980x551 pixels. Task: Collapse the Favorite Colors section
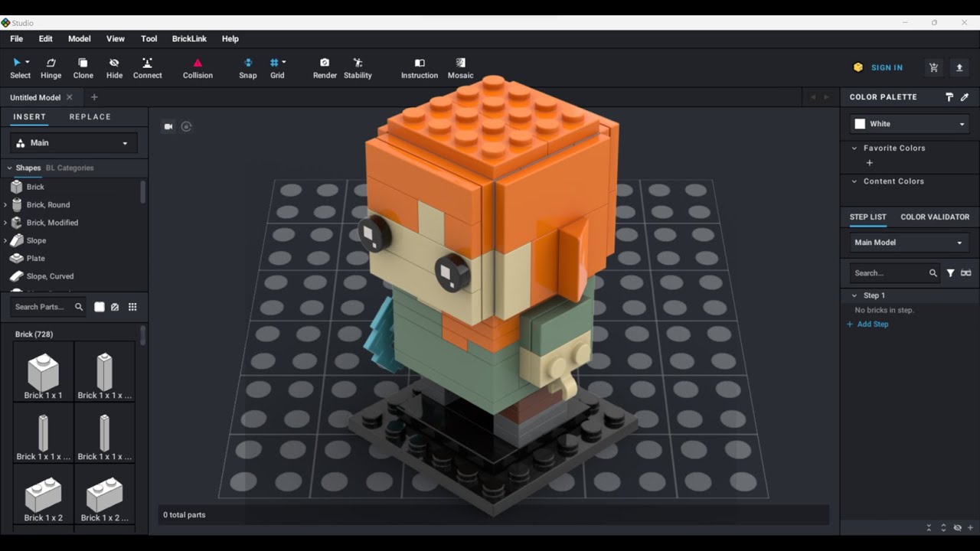click(x=854, y=148)
